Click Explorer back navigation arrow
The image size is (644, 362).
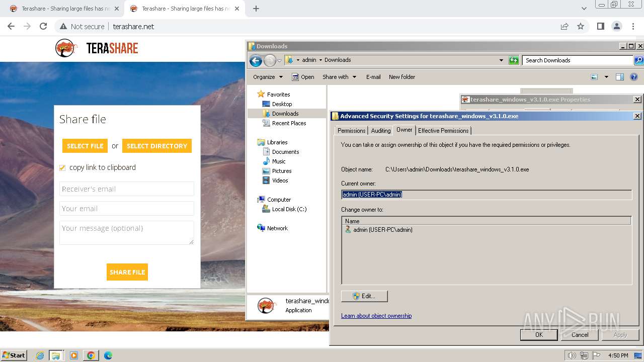pos(256,61)
